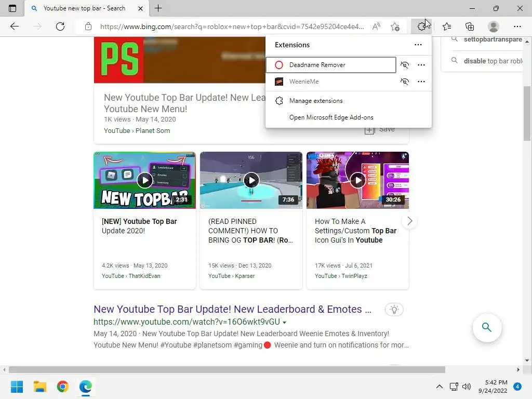Screen dimensions: 532x399
Task: Open the Windows Start menu
Action: (17, 387)
